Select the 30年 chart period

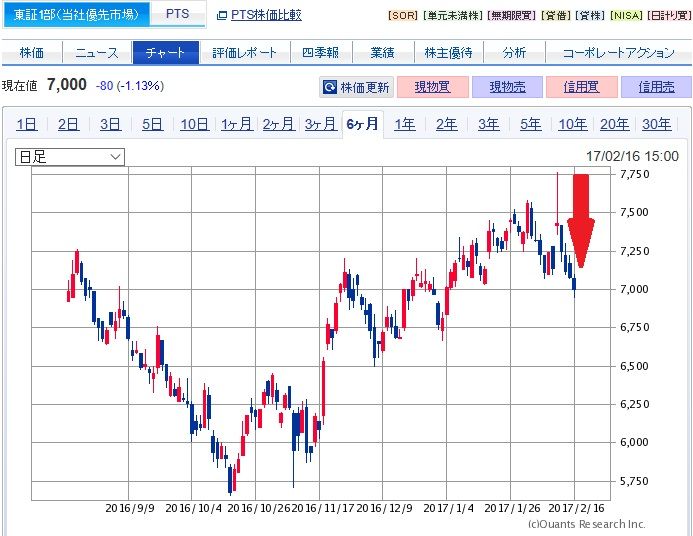click(x=657, y=124)
